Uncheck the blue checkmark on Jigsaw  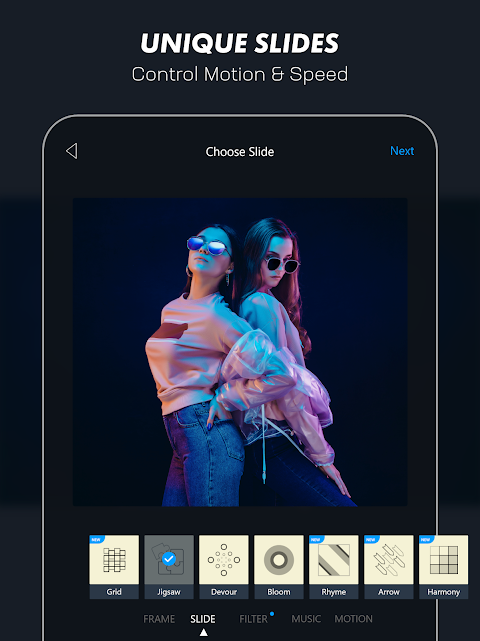(168, 558)
